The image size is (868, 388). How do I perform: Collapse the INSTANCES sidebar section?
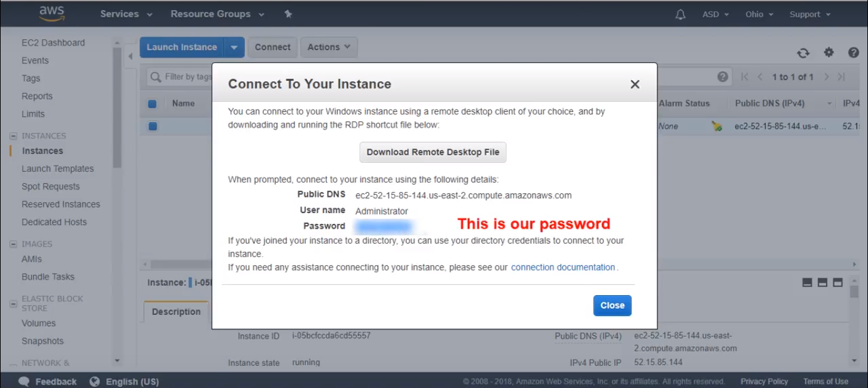point(13,136)
